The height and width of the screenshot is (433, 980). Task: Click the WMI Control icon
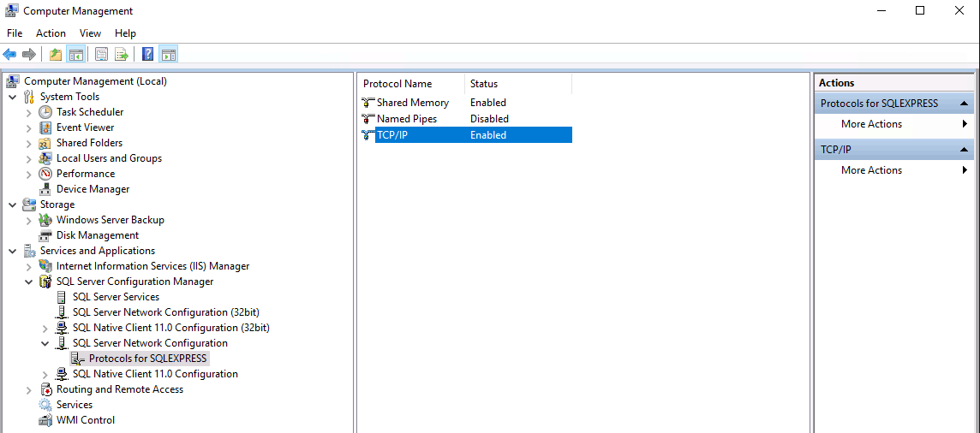(x=45, y=420)
